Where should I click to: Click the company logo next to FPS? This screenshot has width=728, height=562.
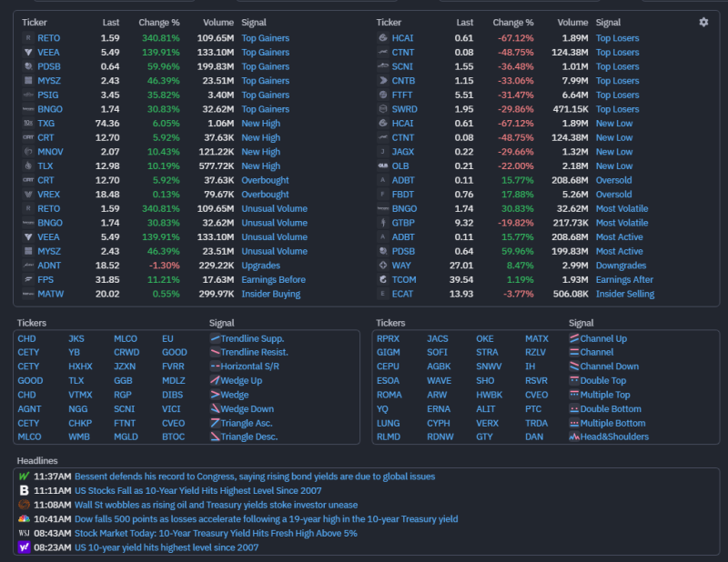point(28,279)
